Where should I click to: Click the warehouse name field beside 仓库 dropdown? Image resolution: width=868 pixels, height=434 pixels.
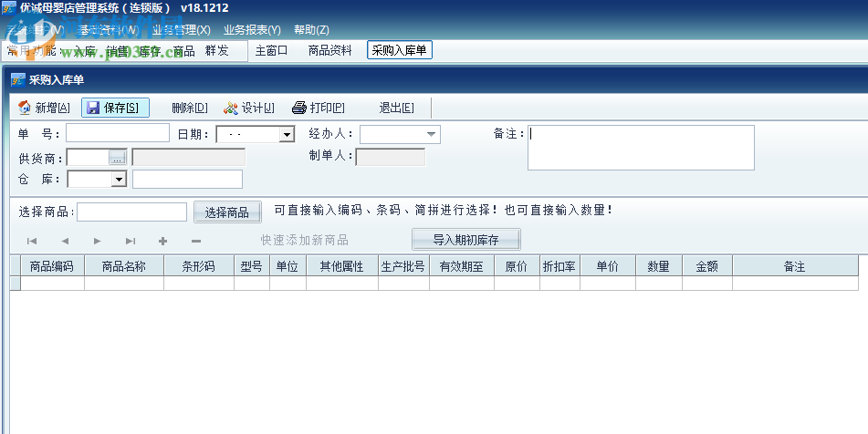(x=188, y=179)
